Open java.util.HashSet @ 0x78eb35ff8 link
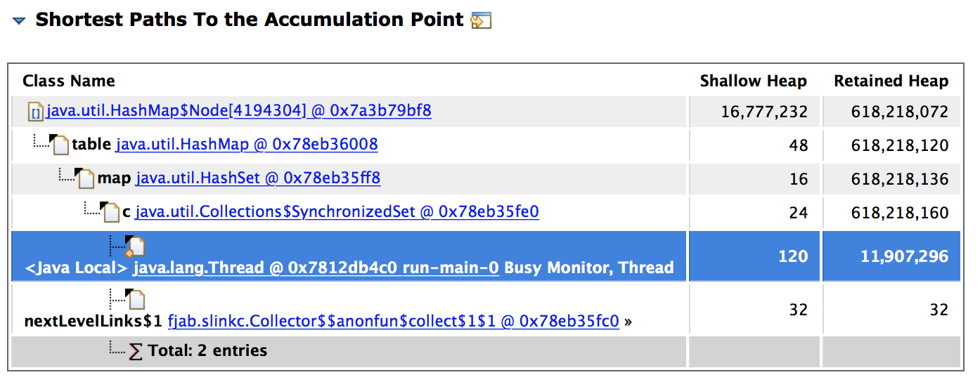980x389 pixels. tap(258, 178)
